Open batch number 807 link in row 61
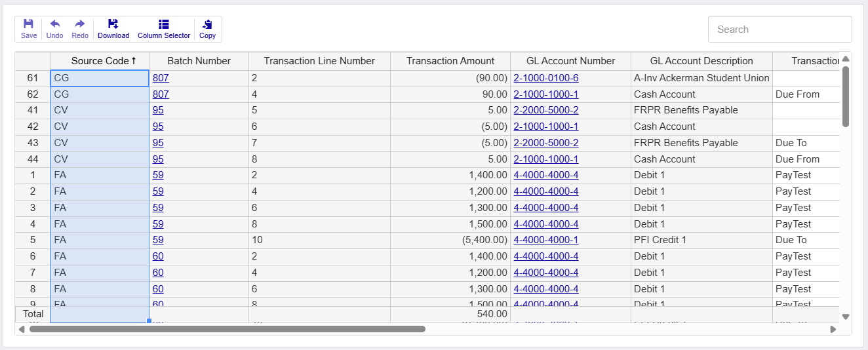This screenshot has height=350, width=868. click(x=161, y=78)
